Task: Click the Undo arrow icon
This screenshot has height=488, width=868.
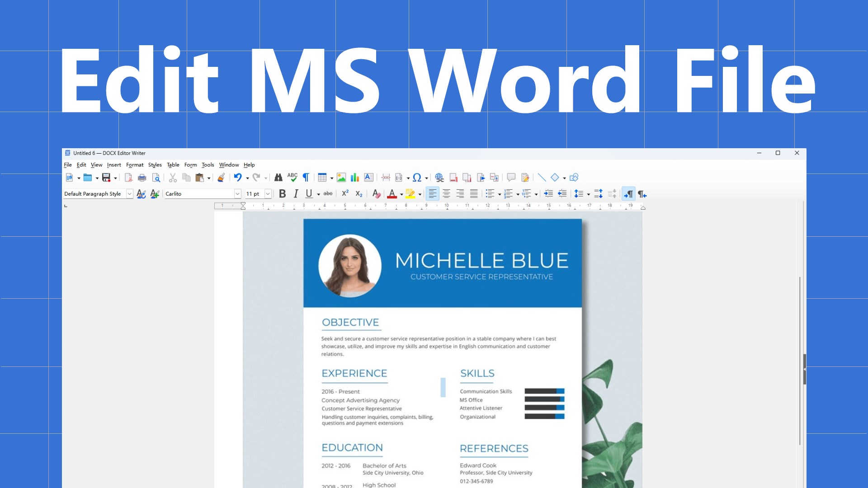Action: coord(238,178)
